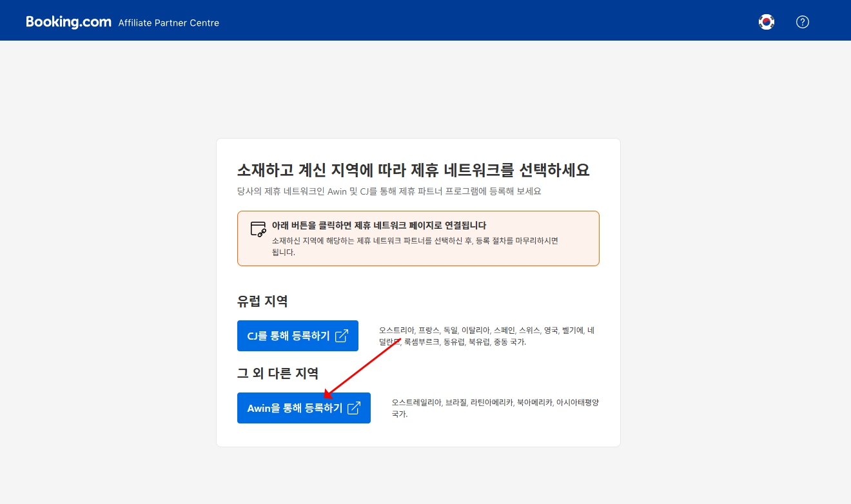Change language via Korean flag icon
The height and width of the screenshot is (504, 851).
tap(767, 22)
